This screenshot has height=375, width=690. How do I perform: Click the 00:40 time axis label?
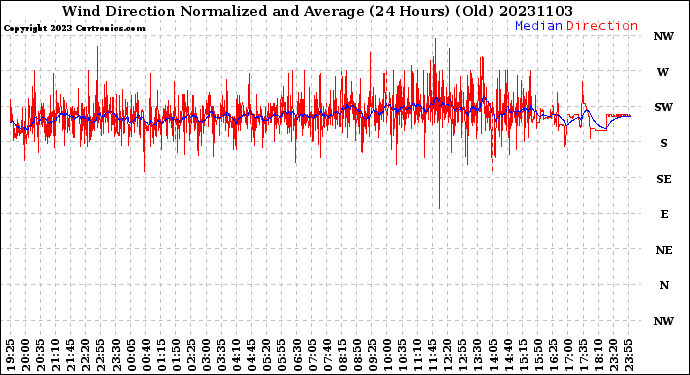pyautogui.click(x=146, y=355)
